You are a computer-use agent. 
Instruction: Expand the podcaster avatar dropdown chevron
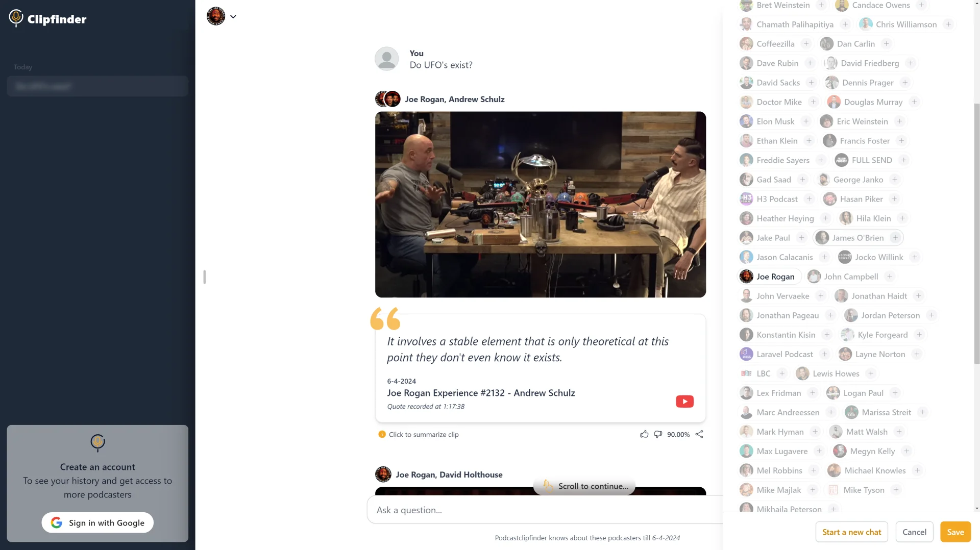click(x=233, y=16)
